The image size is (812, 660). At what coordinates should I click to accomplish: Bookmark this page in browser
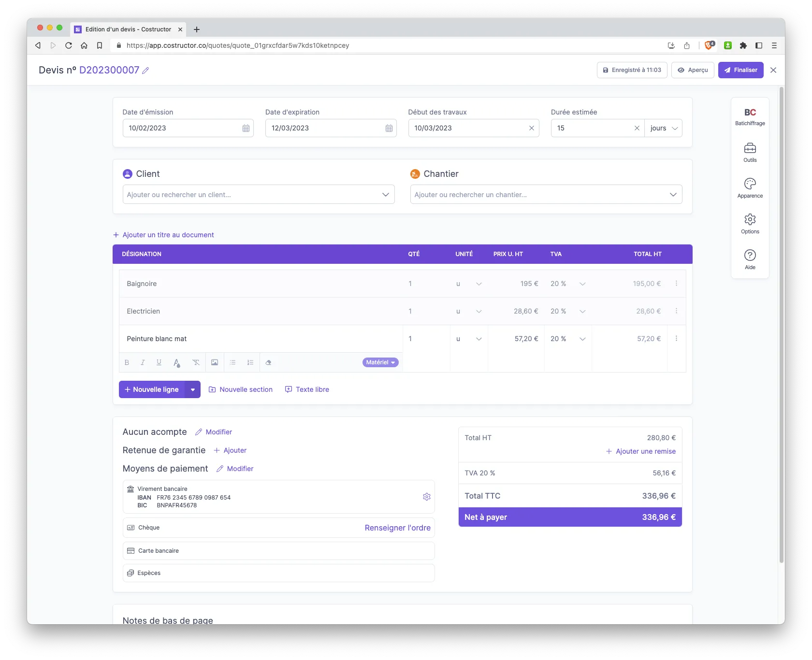point(100,45)
